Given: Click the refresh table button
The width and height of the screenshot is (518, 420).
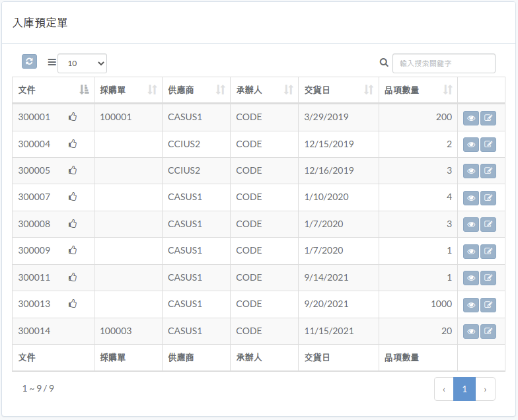Looking at the screenshot, I should tap(29, 61).
